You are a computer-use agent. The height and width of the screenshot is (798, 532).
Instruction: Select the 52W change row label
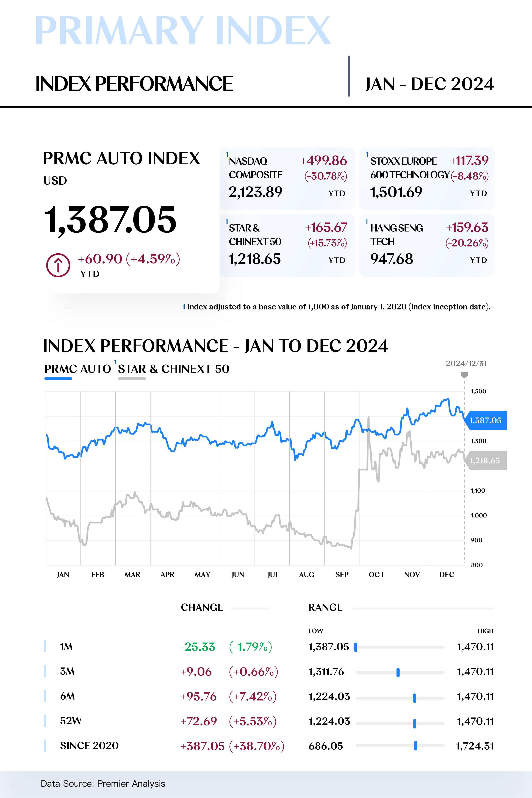click(x=71, y=721)
